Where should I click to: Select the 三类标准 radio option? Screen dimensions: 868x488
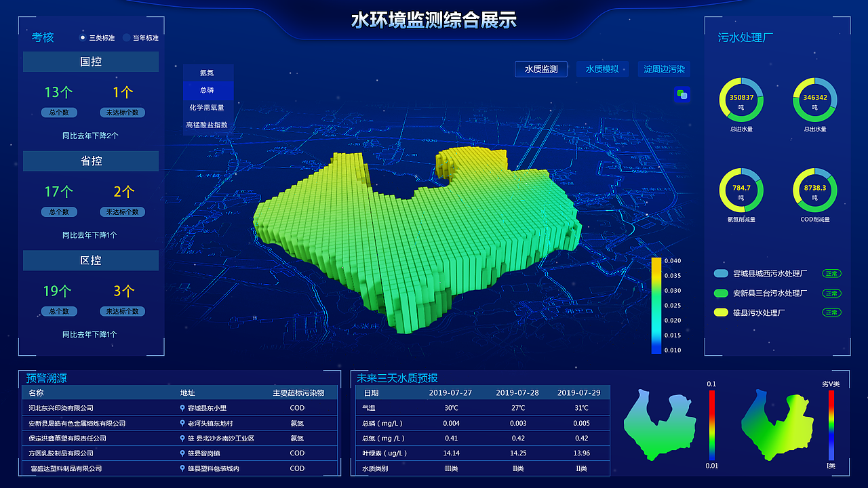pyautogui.click(x=83, y=38)
